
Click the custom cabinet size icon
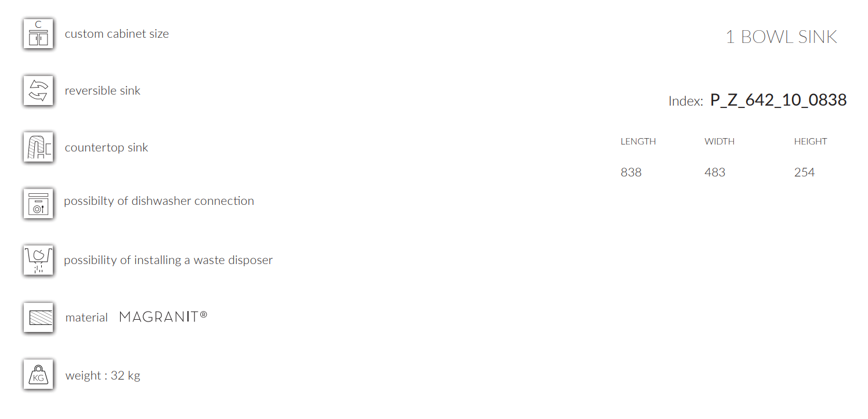point(38,34)
